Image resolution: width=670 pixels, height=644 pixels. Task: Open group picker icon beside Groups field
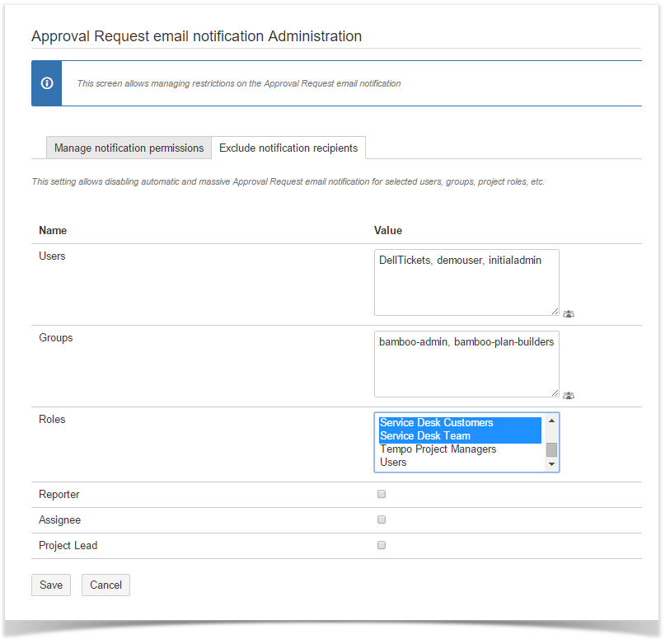coord(569,396)
